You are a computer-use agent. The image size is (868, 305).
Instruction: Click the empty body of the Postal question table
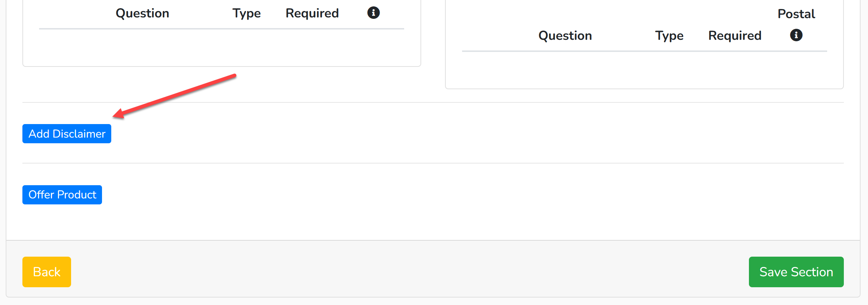click(x=644, y=69)
